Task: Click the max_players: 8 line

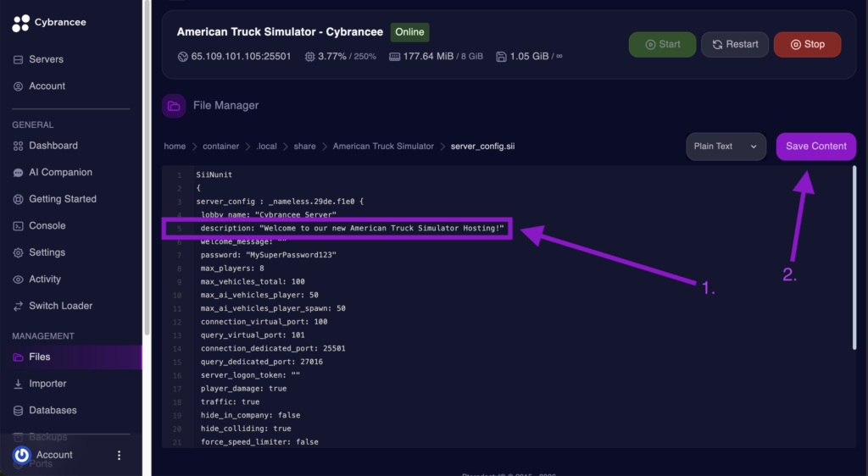Action: [232, 268]
